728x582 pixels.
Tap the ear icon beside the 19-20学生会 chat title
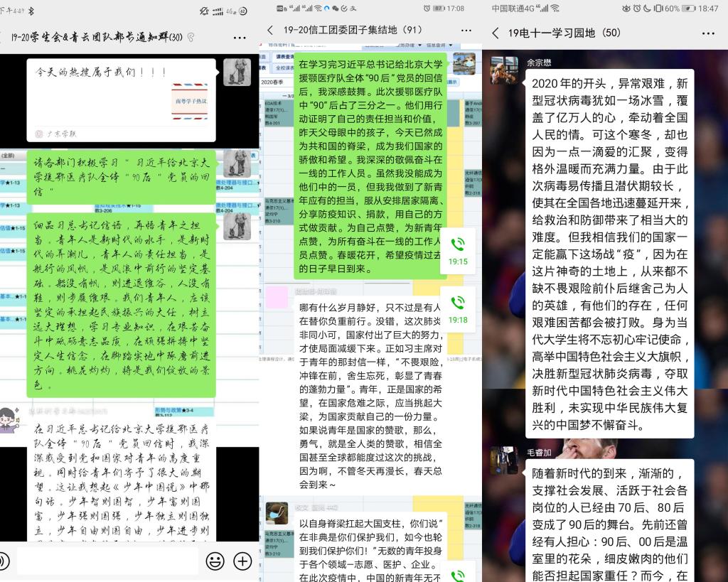coord(191,37)
